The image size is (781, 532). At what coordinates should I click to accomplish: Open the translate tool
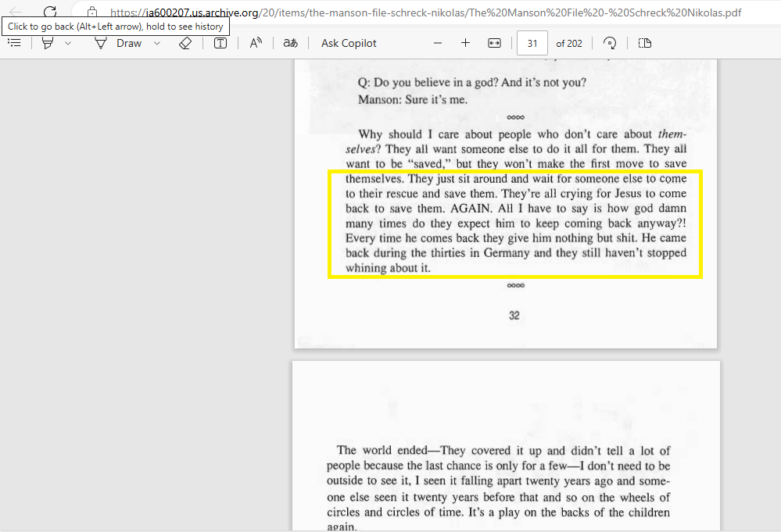(x=290, y=43)
